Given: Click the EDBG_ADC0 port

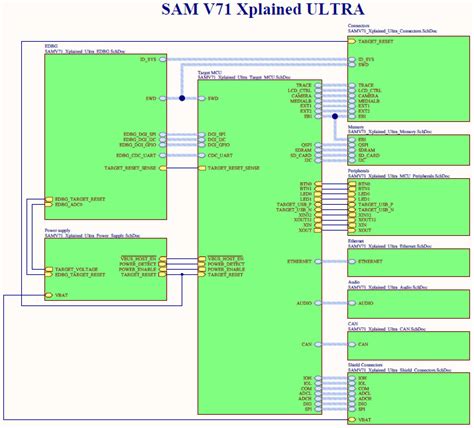Looking at the screenshot, I should point(49,204).
